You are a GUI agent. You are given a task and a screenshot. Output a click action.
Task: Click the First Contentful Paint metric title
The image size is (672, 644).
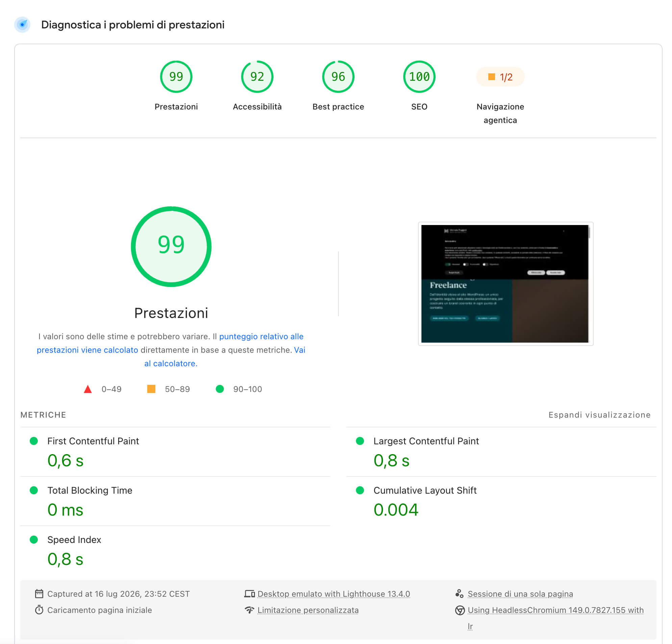coord(93,441)
